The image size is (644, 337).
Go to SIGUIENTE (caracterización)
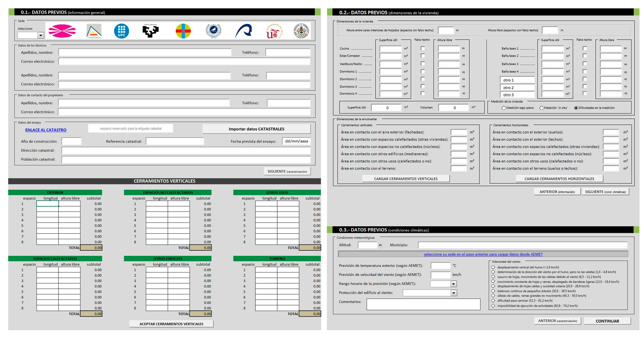287,171
